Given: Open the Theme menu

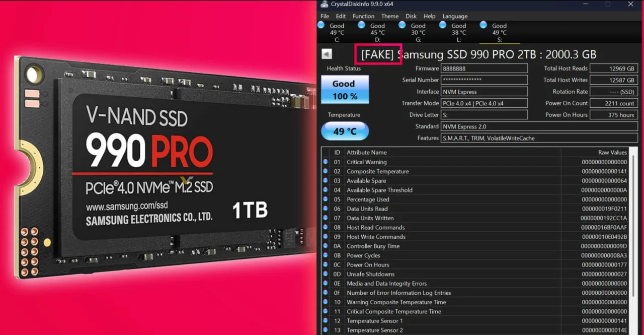Looking at the screenshot, I should click(x=390, y=16).
